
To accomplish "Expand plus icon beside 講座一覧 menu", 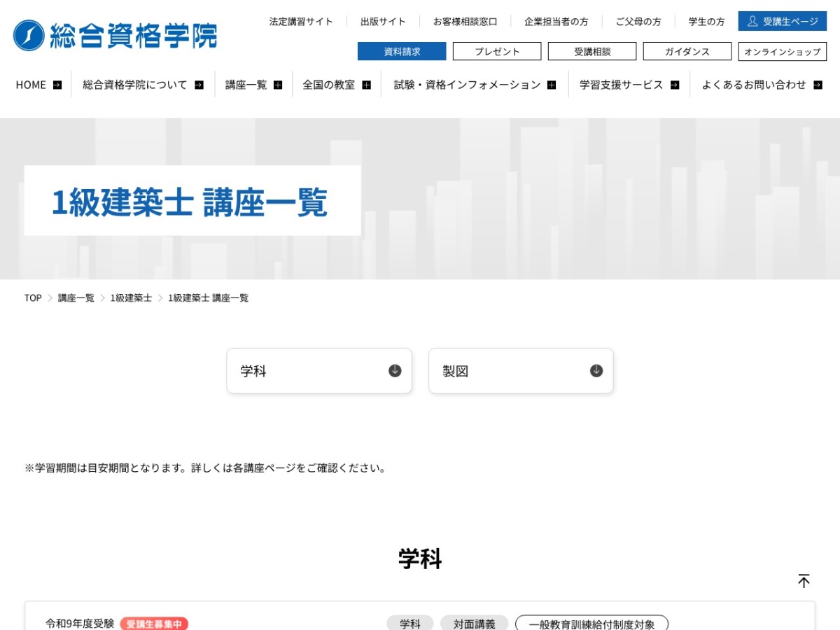I will click(x=278, y=85).
